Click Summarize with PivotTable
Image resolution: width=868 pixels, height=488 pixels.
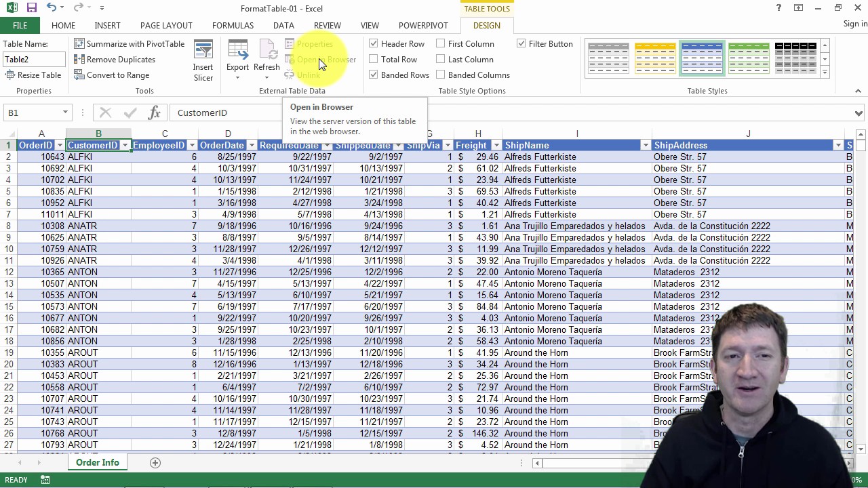130,43
